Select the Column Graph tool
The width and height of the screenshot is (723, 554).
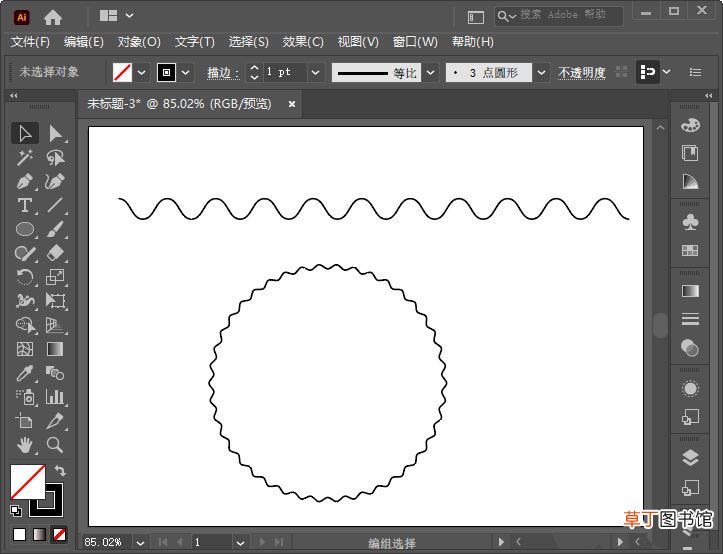click(x=55, y=397)
